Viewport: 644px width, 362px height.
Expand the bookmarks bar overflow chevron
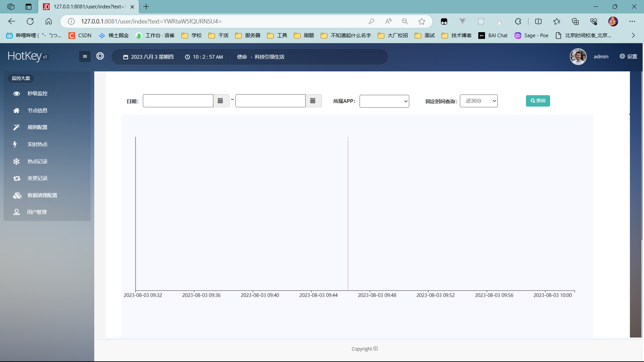coord(633,36)
